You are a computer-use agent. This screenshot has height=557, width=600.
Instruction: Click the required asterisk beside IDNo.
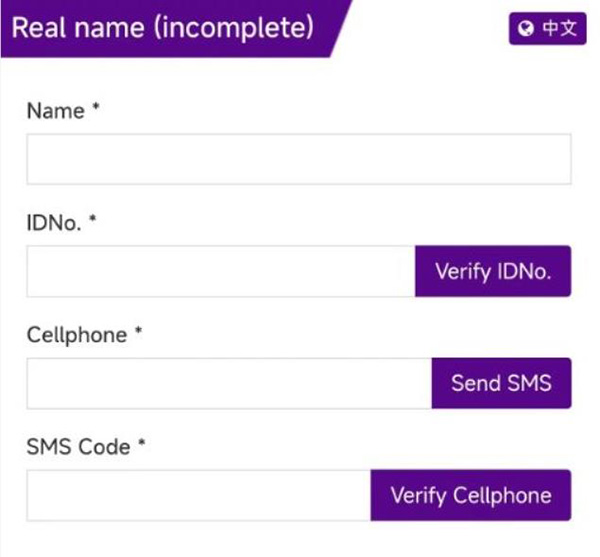coord(92,221)
